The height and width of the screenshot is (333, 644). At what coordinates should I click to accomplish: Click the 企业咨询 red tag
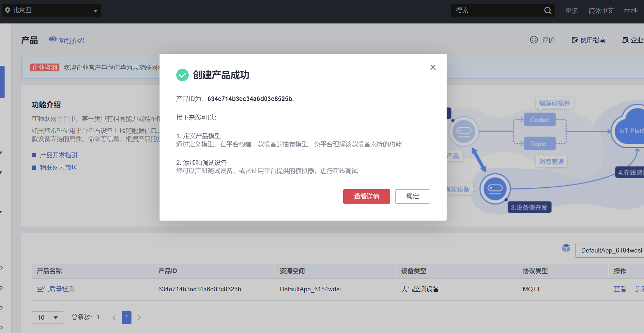45,67
